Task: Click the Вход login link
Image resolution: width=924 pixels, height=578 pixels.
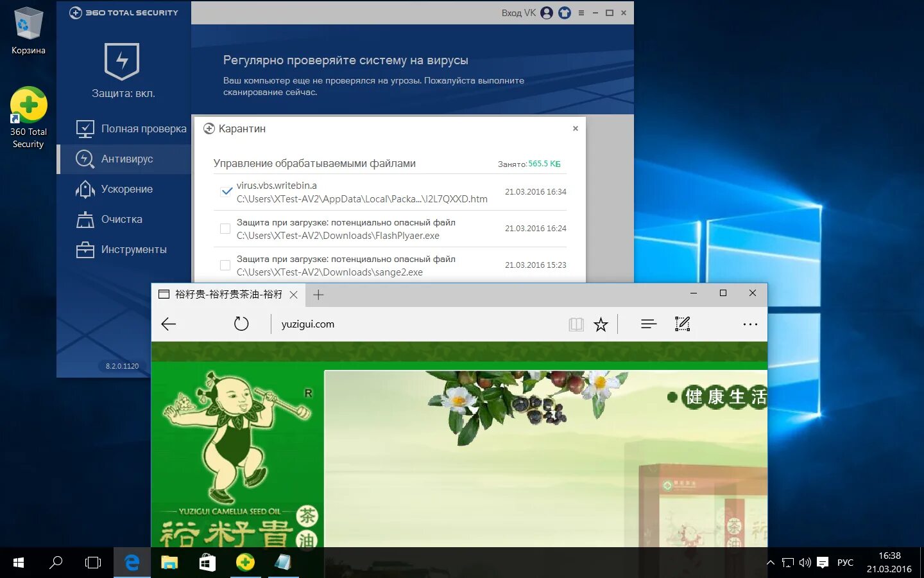Action: click(x=511, y=13)
